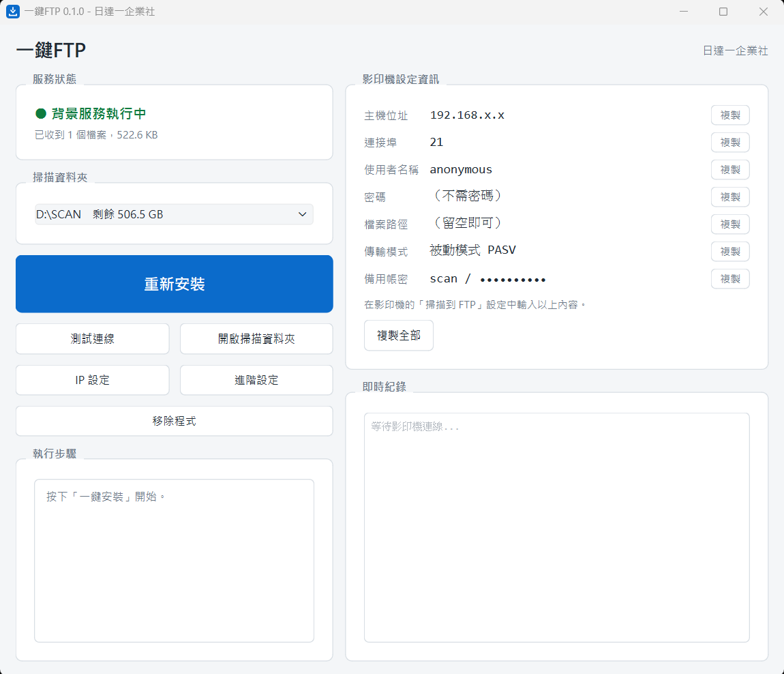Image resolution: width=784 pixels, height=674 pixels.
Task: Click the 重新安裝 button
Action: pos(174,284)
